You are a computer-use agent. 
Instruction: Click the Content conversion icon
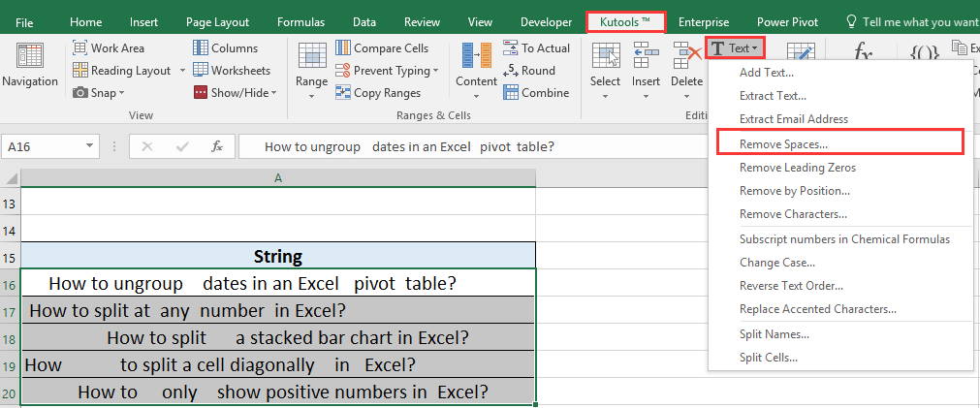476,58
